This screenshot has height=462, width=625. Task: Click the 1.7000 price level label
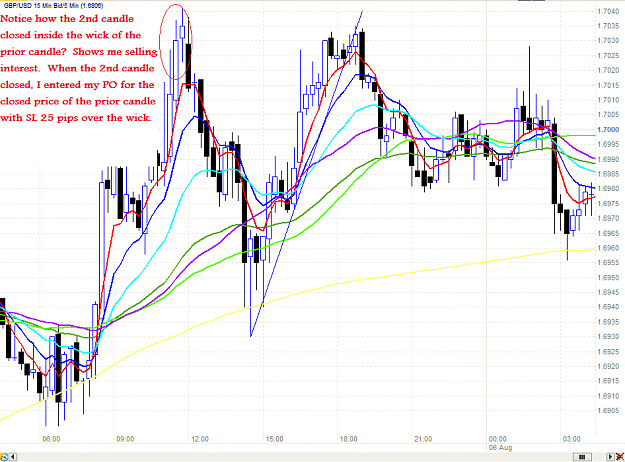pyautogui.click(x=608, y=130)
